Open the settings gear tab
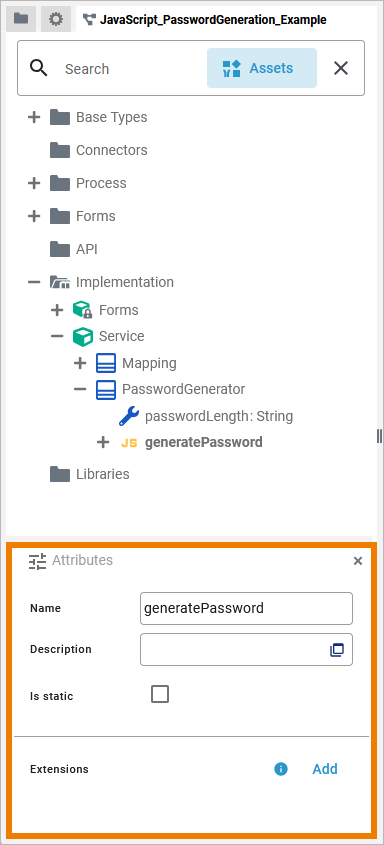 (x=55, y=19)
